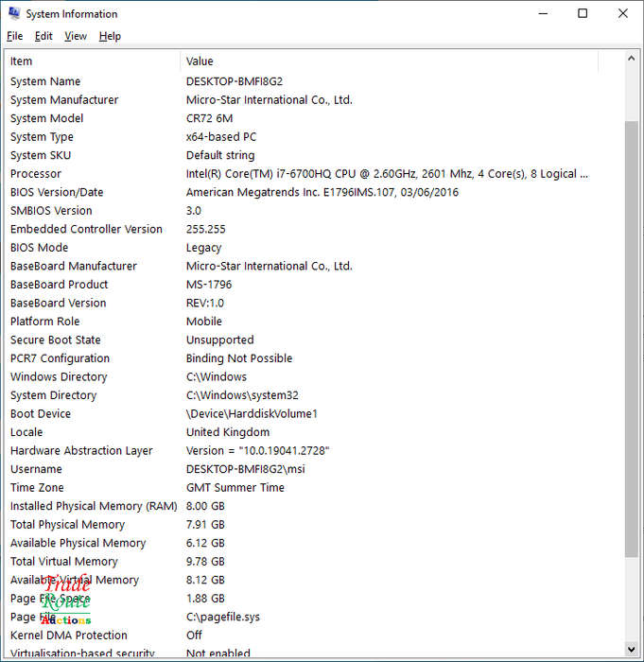Click the vertical scrollbar thumb

pos(632,339)
